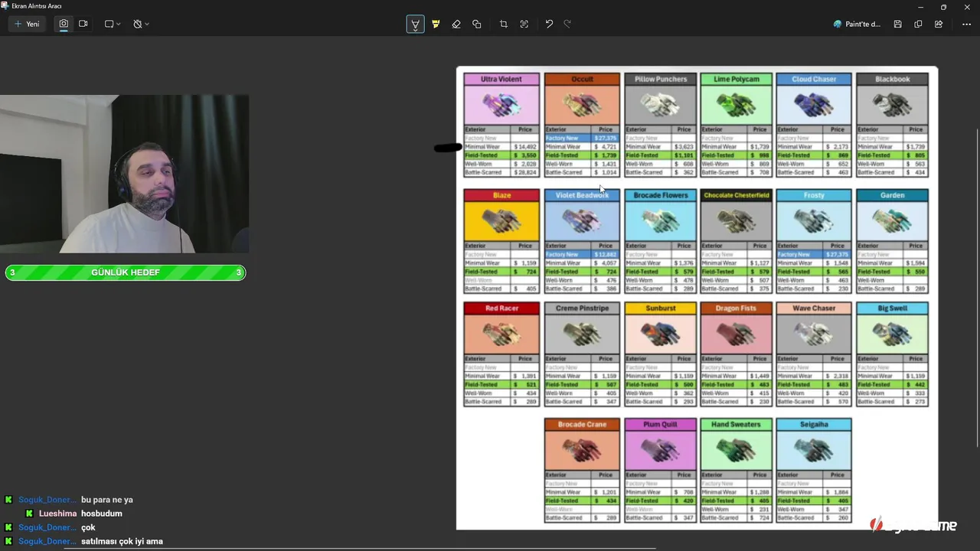The image size is (980, 551).
Task: Close the Ekran Alıntısı Aracı window
Action: (x=967, y=6)
